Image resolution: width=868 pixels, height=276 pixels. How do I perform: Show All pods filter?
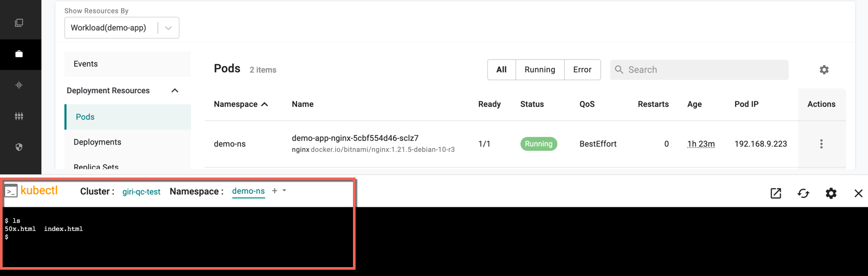pyautogui.click(x=501, y=70)
